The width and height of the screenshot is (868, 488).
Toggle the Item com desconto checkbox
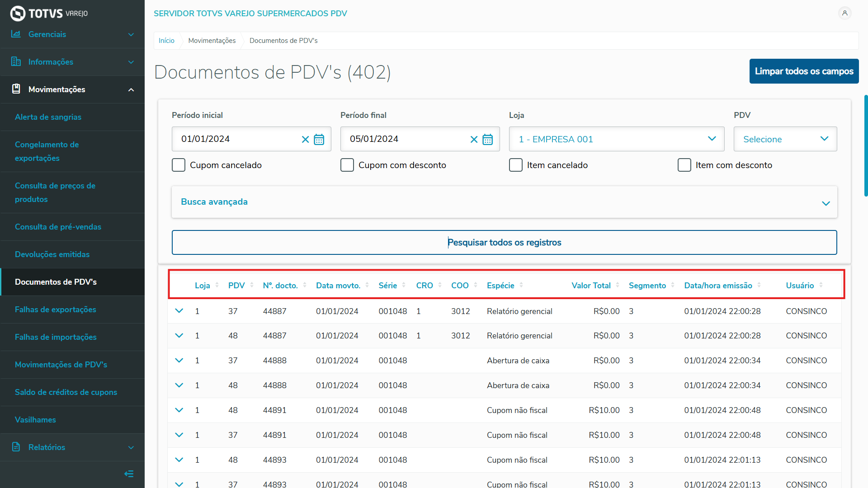[x=684, y=165]
